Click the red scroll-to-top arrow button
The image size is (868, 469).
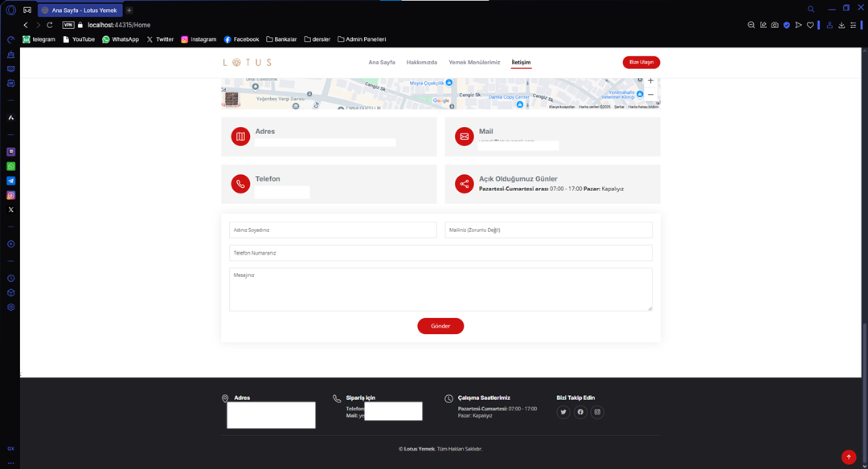848,457
